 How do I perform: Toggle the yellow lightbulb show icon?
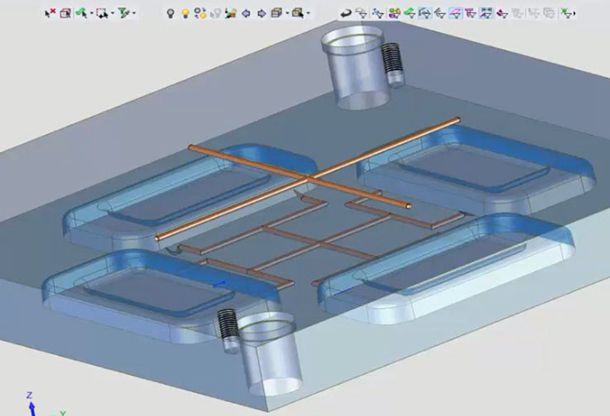coord(185,13)
